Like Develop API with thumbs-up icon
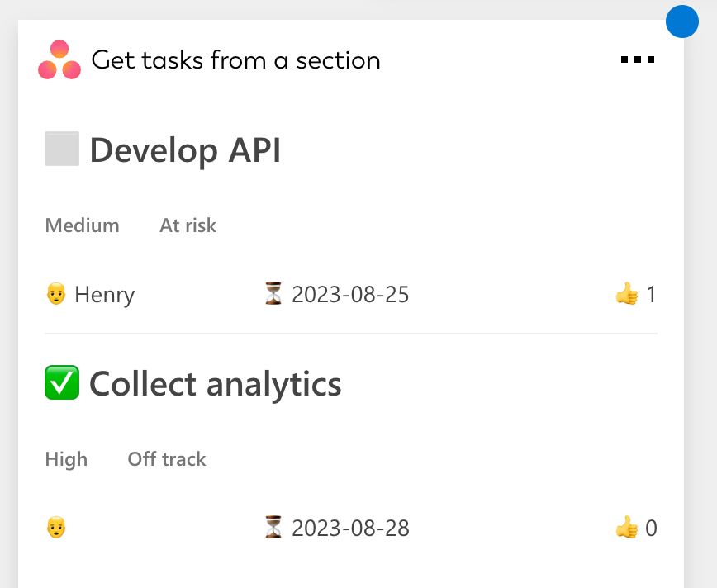 point(627,294)
